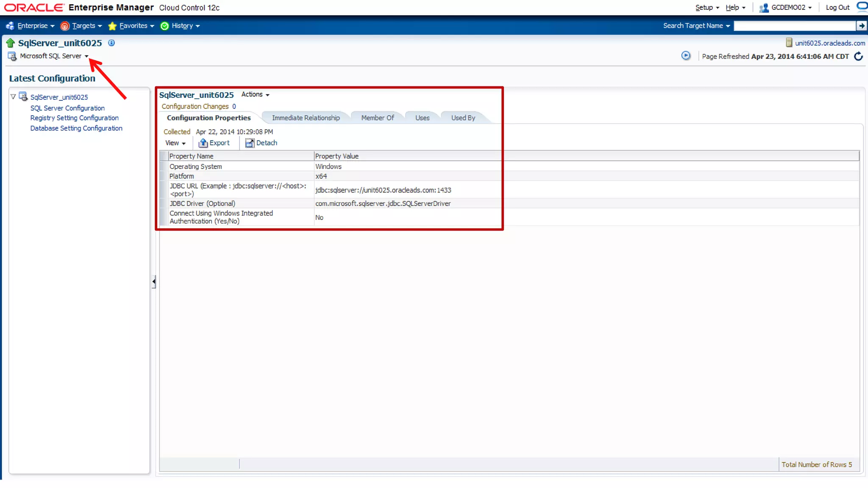Click the green up status arrow icon

pos(11,43)
